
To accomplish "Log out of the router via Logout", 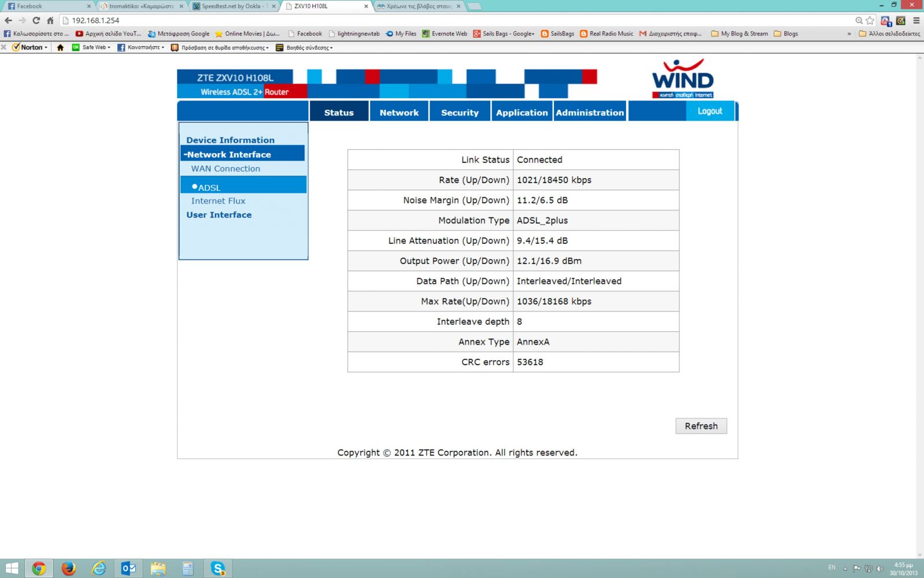I will pos(710,111).
